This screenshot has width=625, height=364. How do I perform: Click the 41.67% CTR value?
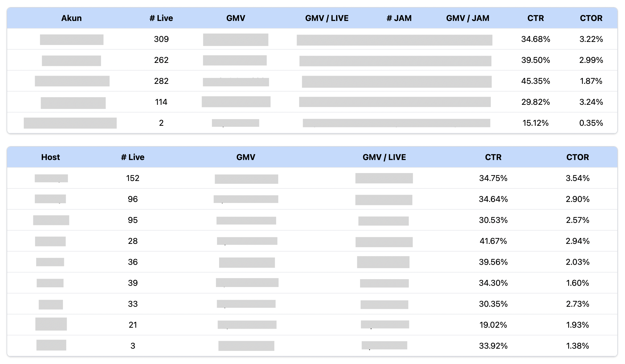tap(493, 241)
